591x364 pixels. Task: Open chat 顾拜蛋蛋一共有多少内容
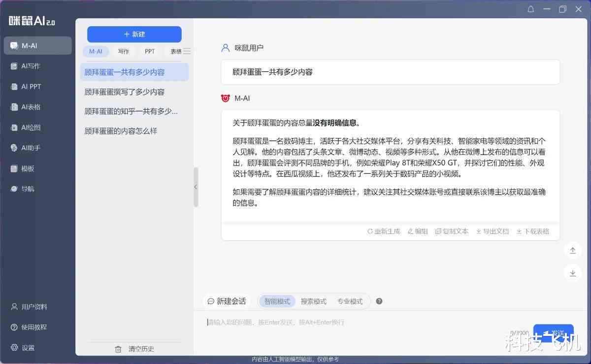click(134, 72)
